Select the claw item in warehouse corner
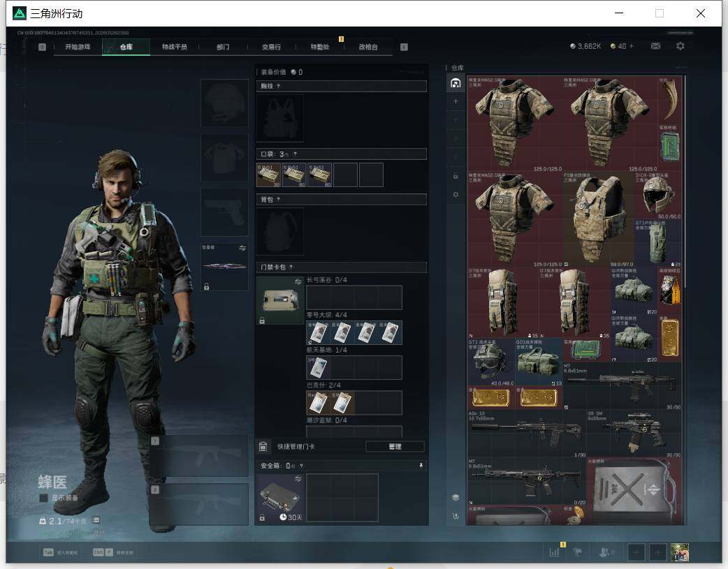The width and height of the screenshot is (728, 569). (x=669, y=100)
